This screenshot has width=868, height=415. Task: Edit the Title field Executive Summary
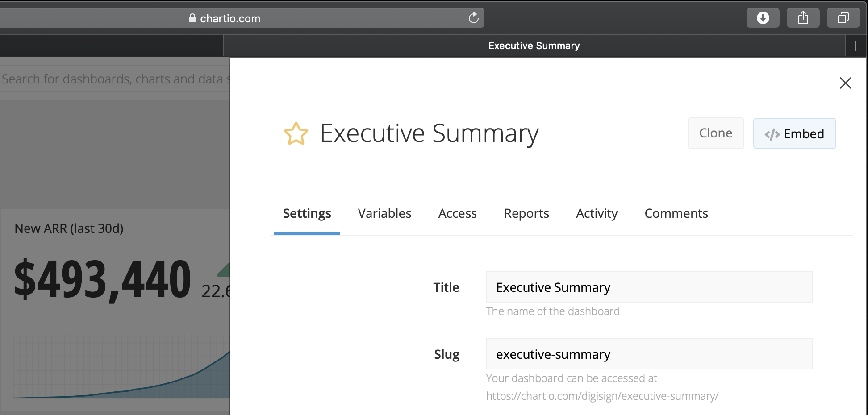(x=649, y=287)
